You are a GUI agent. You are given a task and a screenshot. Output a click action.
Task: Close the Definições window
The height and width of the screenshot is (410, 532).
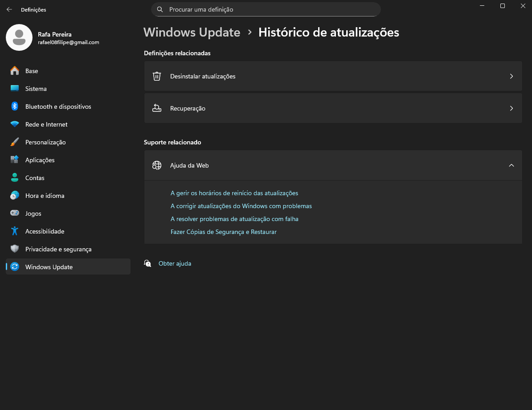(523, 6)
